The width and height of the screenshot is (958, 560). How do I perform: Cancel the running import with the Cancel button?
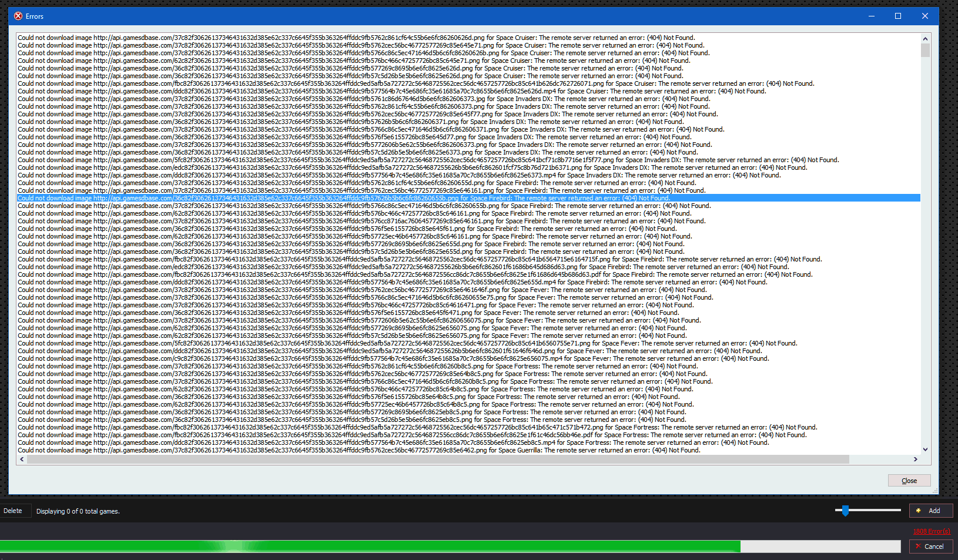click(930, 546)
